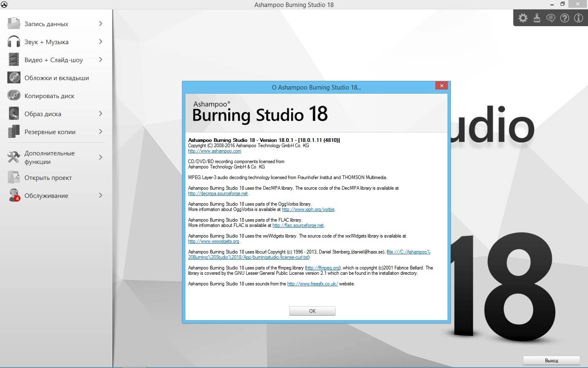Viewport: 588px width, 368px height.
Task: Expand the Дополнительные функции submenu arrow
Action: [100, 157]
